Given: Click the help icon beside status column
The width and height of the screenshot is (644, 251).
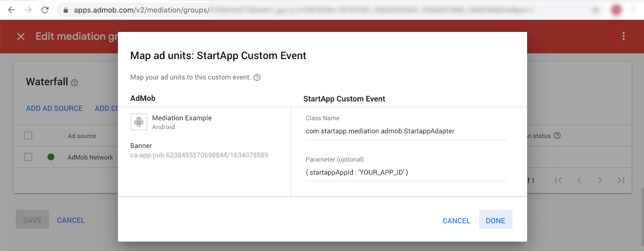Looking at the screenshot, I should [557, 136].
